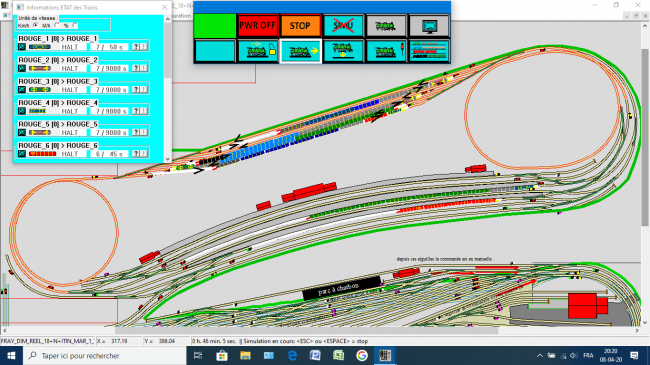Click the layout horizontal scrollbar right arrow
The width and height of the screenshot is (650, 365).
638,331
